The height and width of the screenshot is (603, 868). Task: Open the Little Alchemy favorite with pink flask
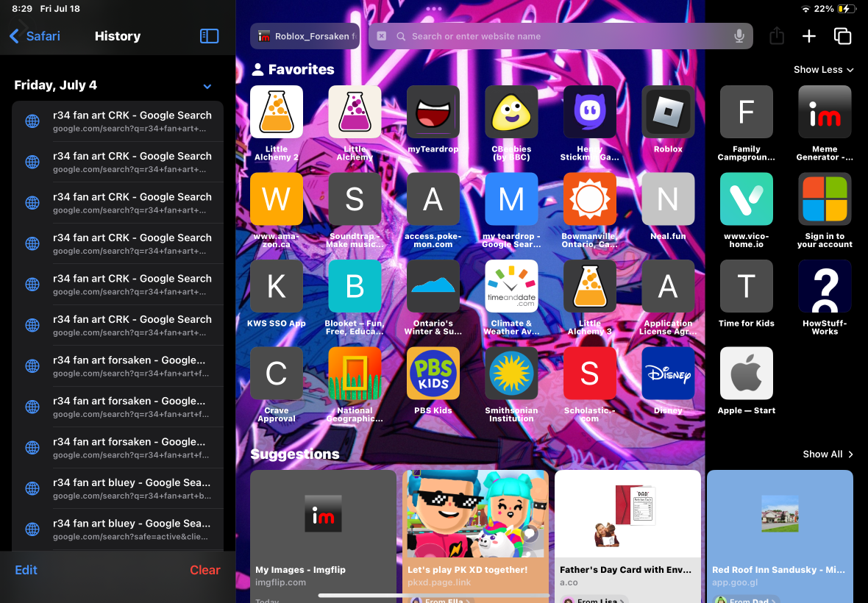click(x=355, y=112)
